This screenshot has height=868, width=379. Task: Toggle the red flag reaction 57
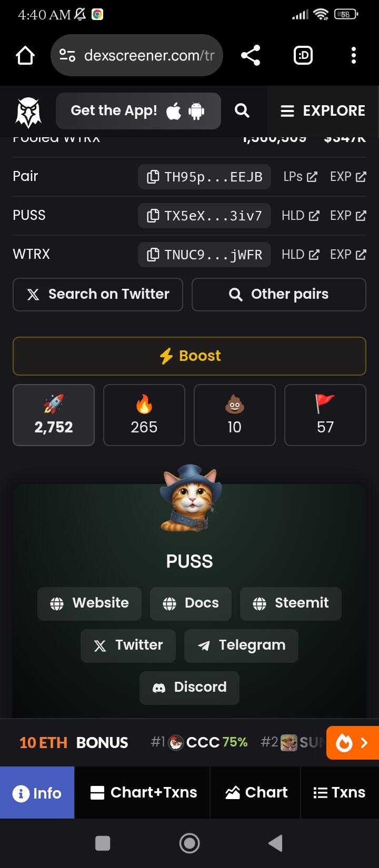pyautogui.click(x=325, y=415)
